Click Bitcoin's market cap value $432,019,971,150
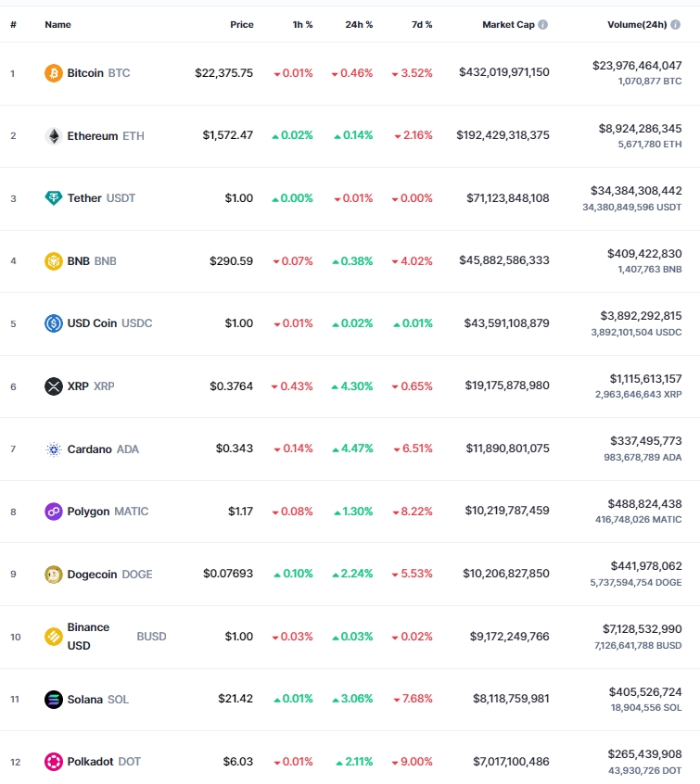Image resolution: width=700 pixels, height=784 pixels. coord(504,72)
